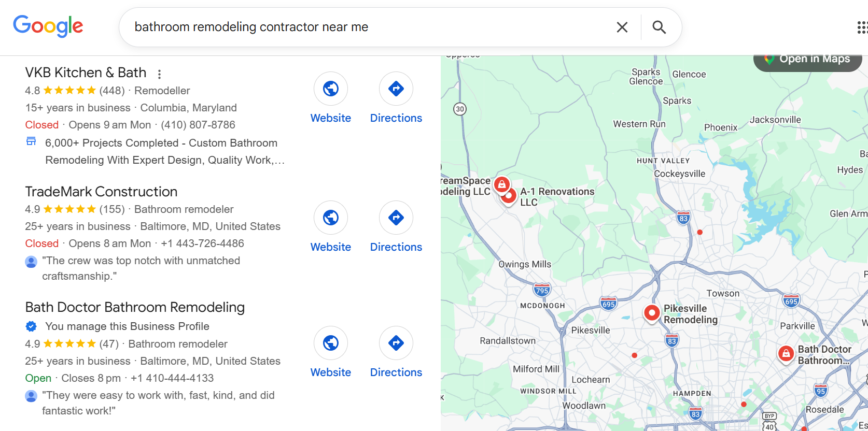The image size is (868, 431).
Task: Click the I-795 highway shield on map
Action: [542, 290]
